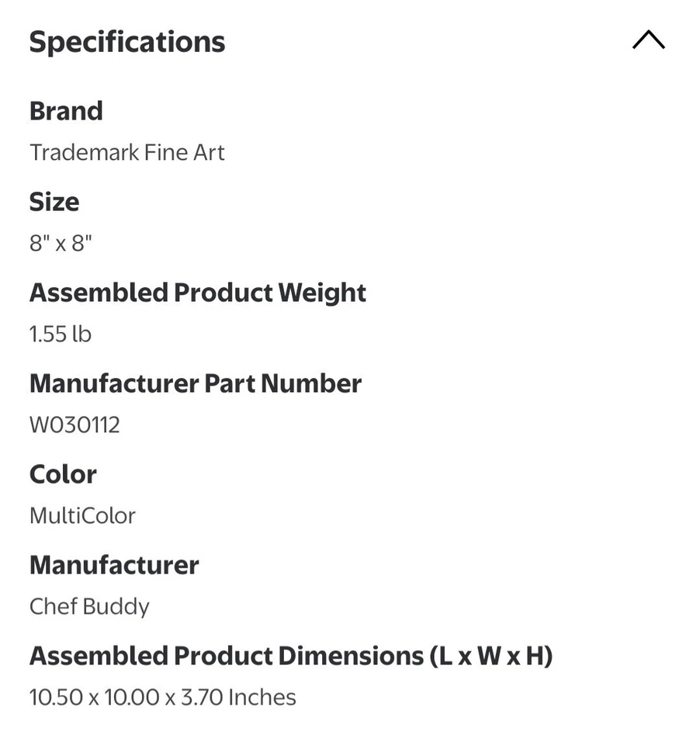The image size is (700, 745).
Task: Select the part number W030112
Action: 75,425
